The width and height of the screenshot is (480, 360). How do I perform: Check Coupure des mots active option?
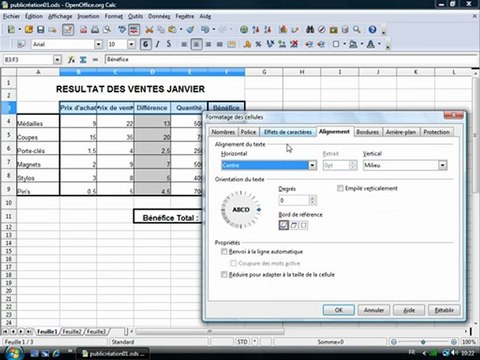point(233,263)
